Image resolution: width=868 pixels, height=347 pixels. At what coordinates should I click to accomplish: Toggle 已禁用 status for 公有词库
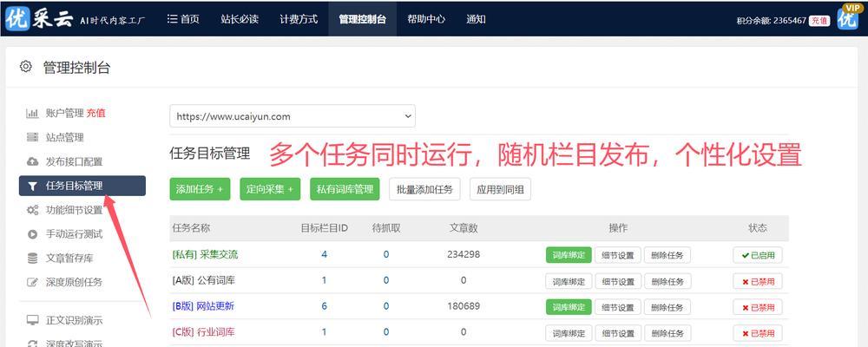pyautogui.click(x=758, y=281)
